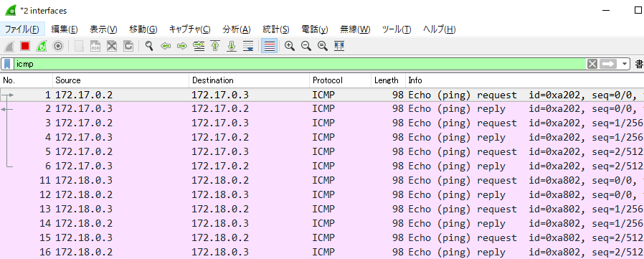The height and width of the screenshot is (259, 644).
Task: Sort by the Destination column header
Action: point(250,80)
